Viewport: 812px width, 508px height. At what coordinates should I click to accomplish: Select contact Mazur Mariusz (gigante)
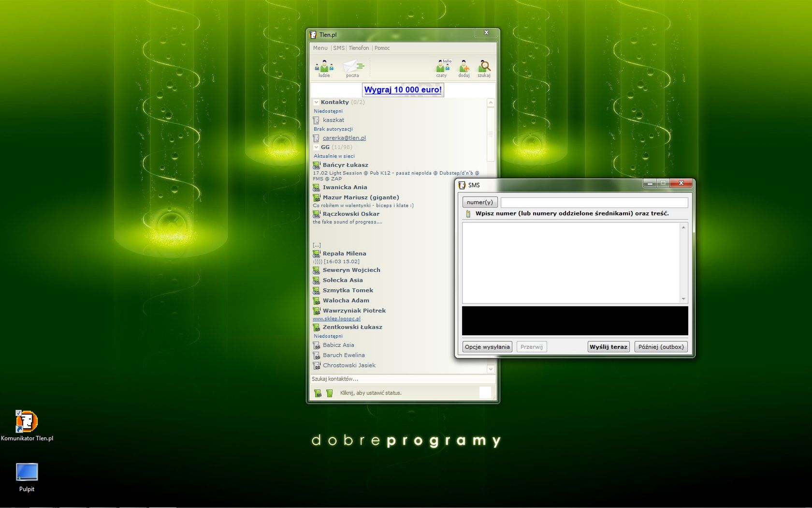pos(361,197)
